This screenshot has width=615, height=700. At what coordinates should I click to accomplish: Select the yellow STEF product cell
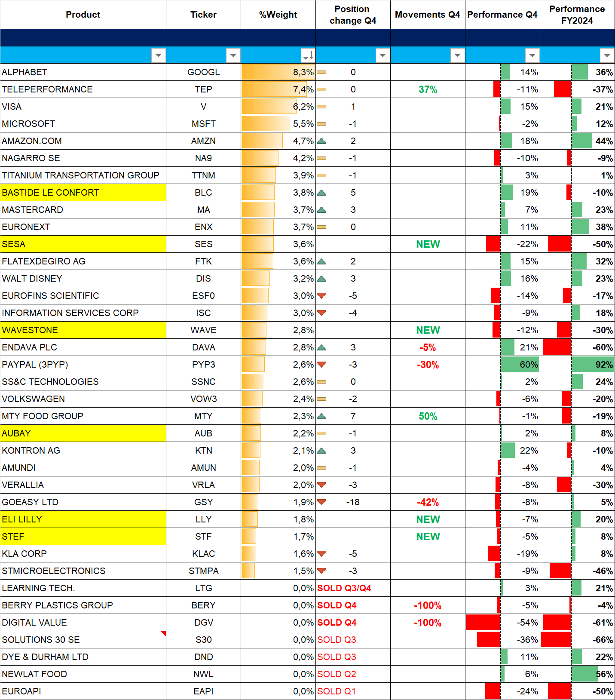pos(83,537)
